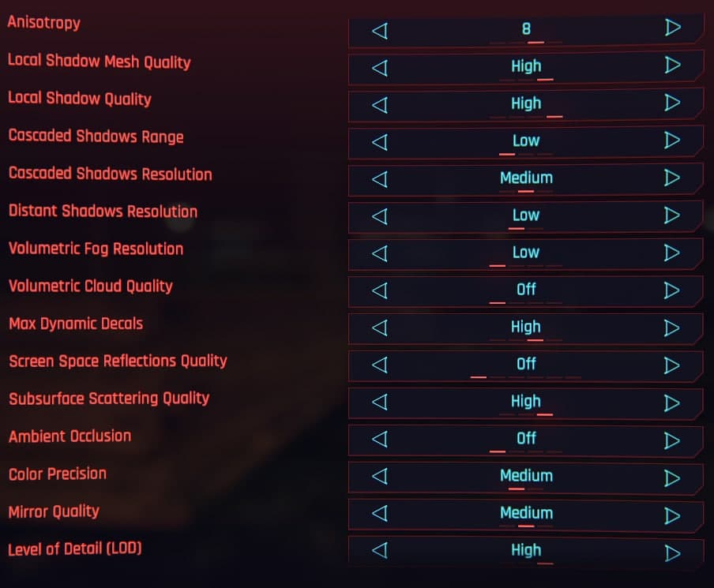This screenshot has width=714, height=588.
Task: Increase Anisotropy with the right arrow
Action: [x=673, y=28]
